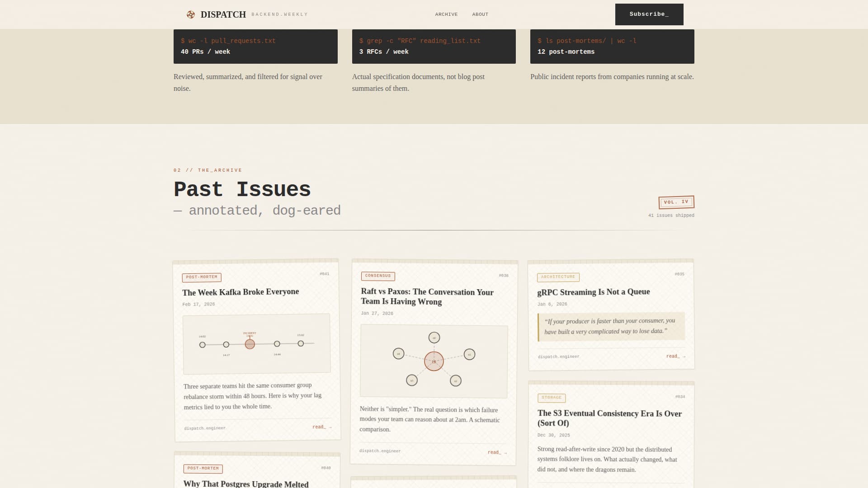Click issue number #040
This screenshot has height=488, width=868.
(x=326, y=468)
